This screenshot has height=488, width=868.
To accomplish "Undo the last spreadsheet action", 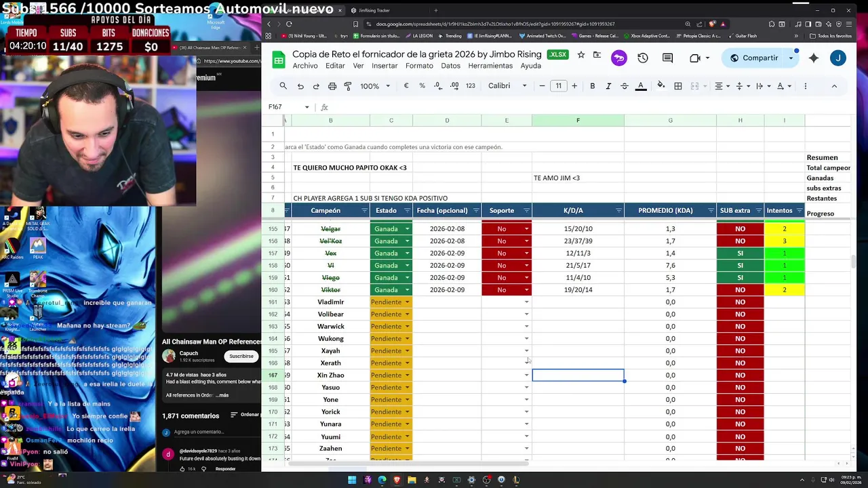I will [300, 86].
